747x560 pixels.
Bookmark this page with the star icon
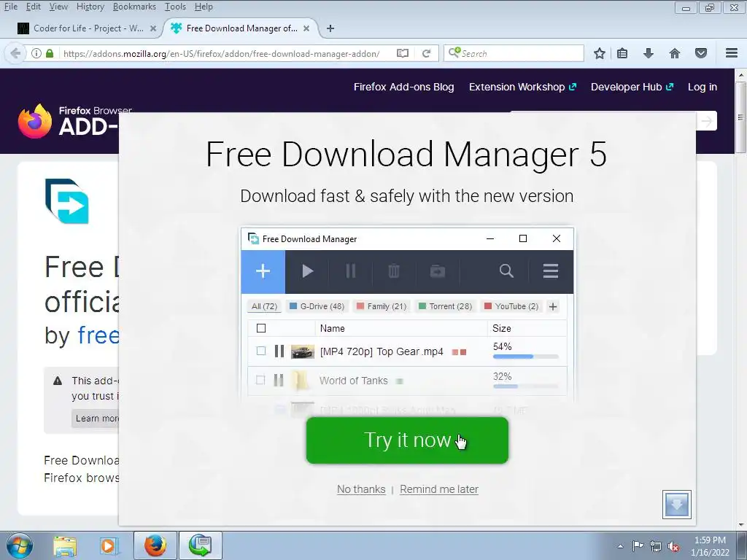(600, 53)
